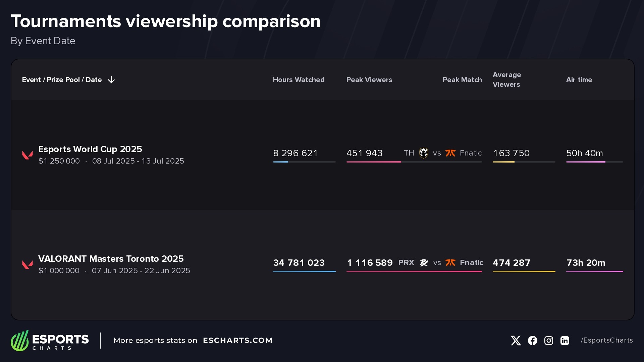This screenshot has width=644, height=362.
Task: Sort by Peak Viewers column header
Action: 369,80
